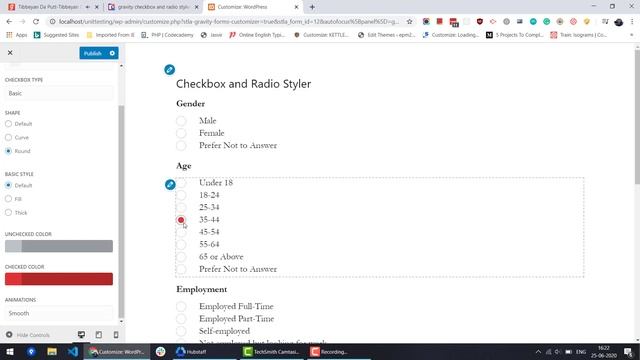Open Chrome menu three dots

click(x=632, y=22)
